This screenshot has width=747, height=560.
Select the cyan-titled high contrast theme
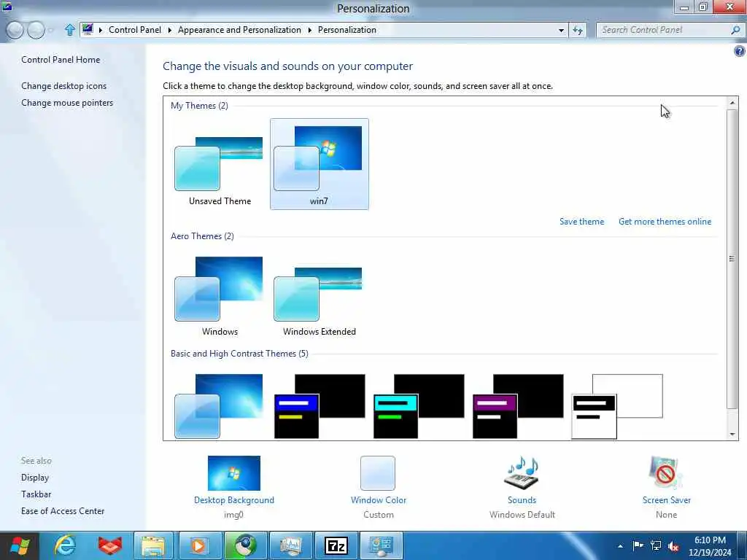pos(419,406)
